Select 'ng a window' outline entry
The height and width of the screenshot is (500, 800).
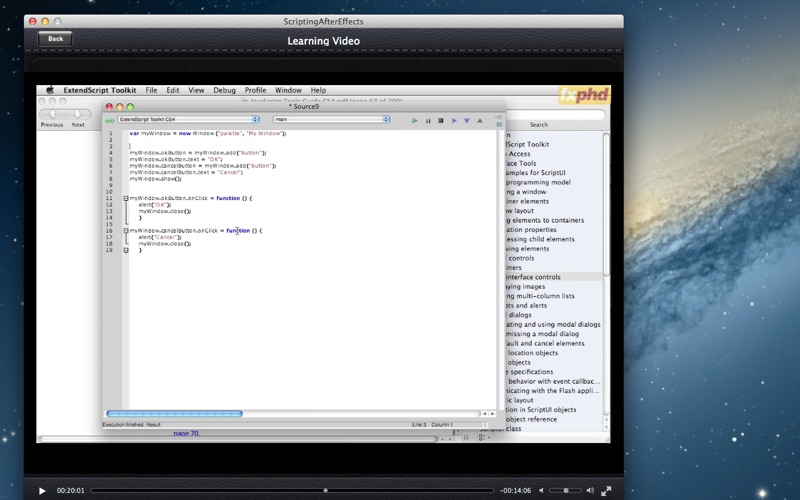click(x=526, y=192)
